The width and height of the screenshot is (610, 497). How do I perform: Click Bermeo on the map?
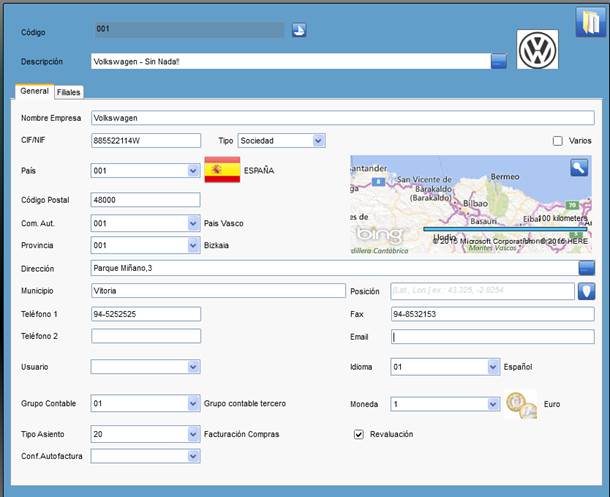505,177
